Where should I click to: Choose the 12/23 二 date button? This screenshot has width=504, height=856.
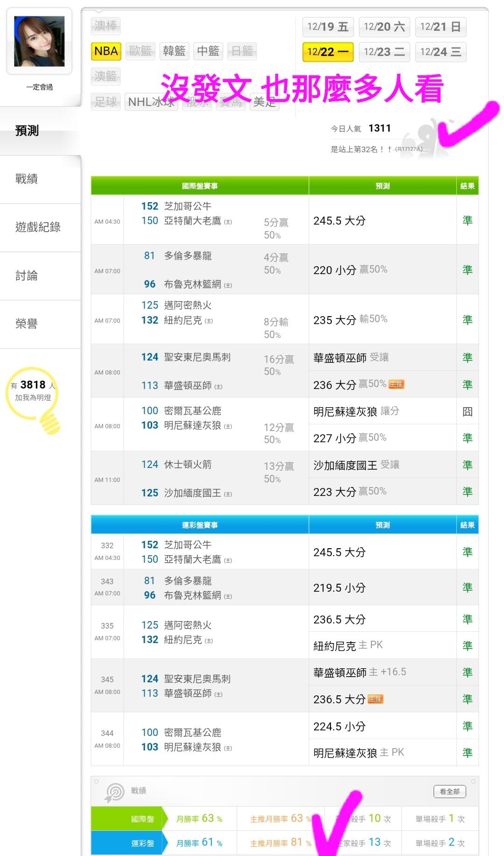click(384, 52)
